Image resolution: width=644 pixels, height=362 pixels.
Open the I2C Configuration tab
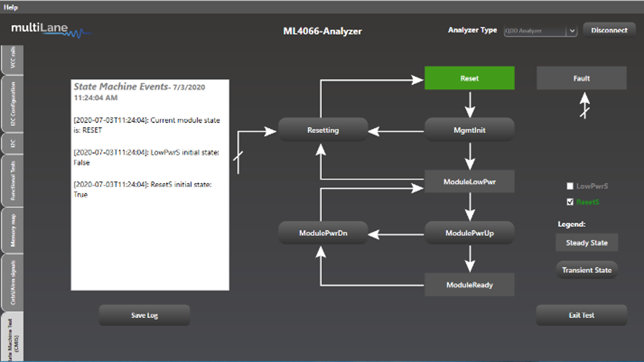[12, 104]
